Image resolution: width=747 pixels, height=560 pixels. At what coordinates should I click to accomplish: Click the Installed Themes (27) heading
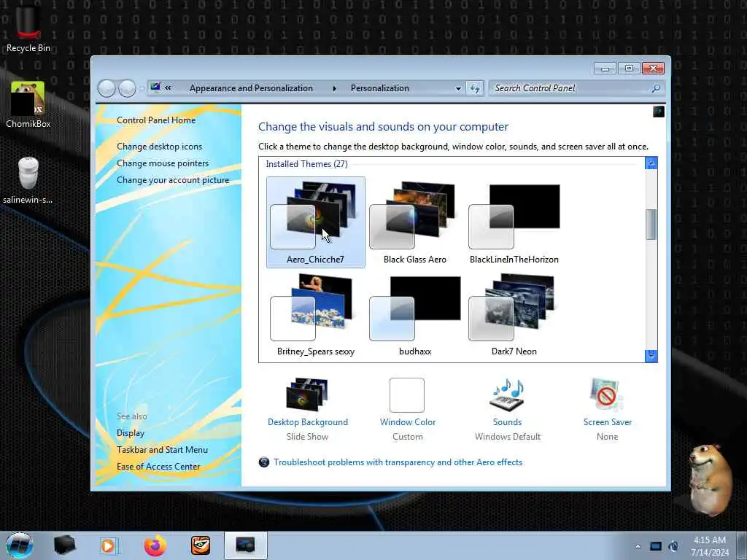307,164
